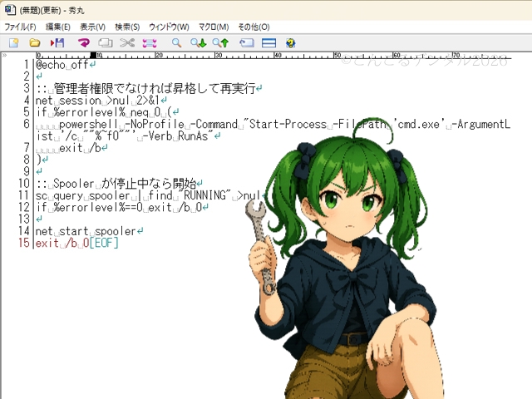This screenshot has height=399, width=532.
Task: Open the 編集(E) menu
Action: tap(57, 27)
